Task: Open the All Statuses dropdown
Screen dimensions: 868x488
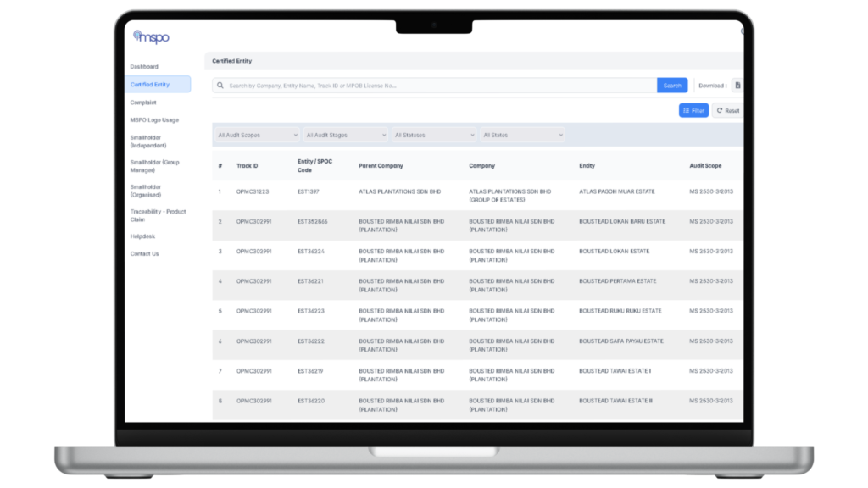Action: [x=432, y=135]
